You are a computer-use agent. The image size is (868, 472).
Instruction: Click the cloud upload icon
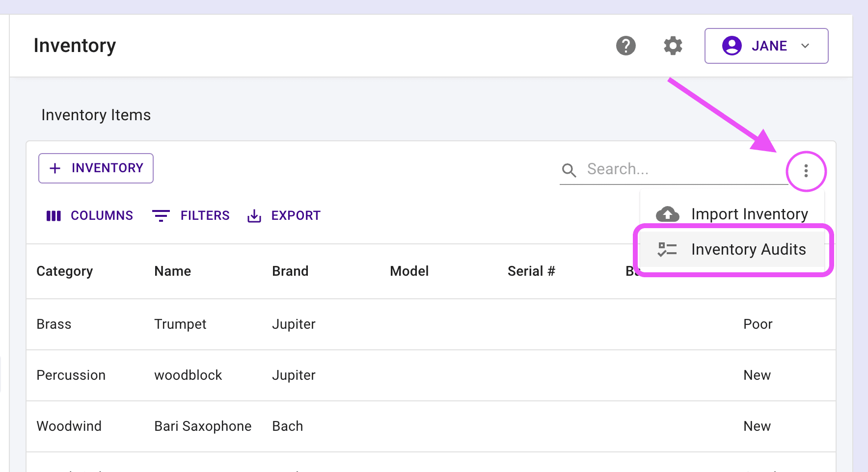click(668, 214)
